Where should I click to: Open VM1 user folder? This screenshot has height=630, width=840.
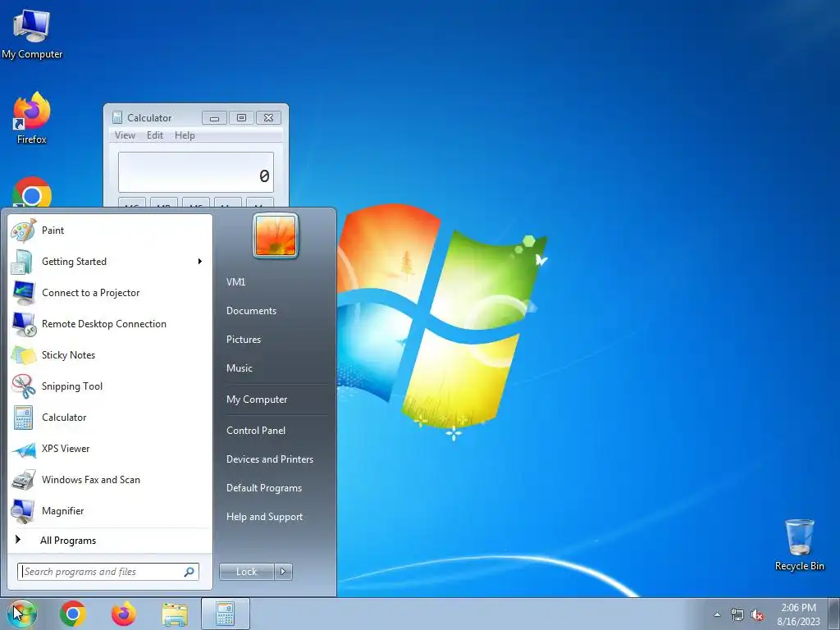pos(235,282)
